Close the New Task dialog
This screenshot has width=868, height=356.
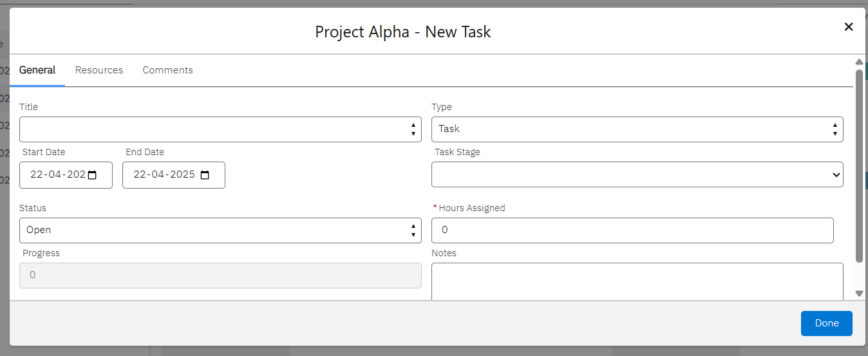tap(849, 27)
